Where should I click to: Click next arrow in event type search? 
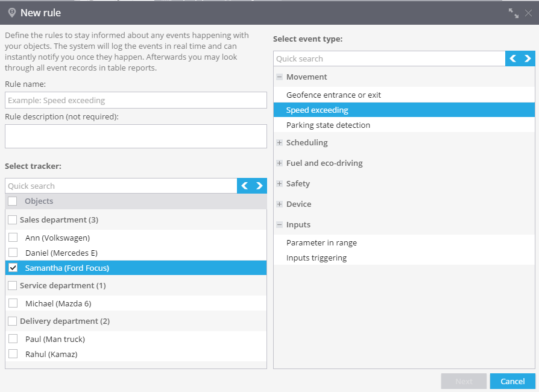pos(528,59)
